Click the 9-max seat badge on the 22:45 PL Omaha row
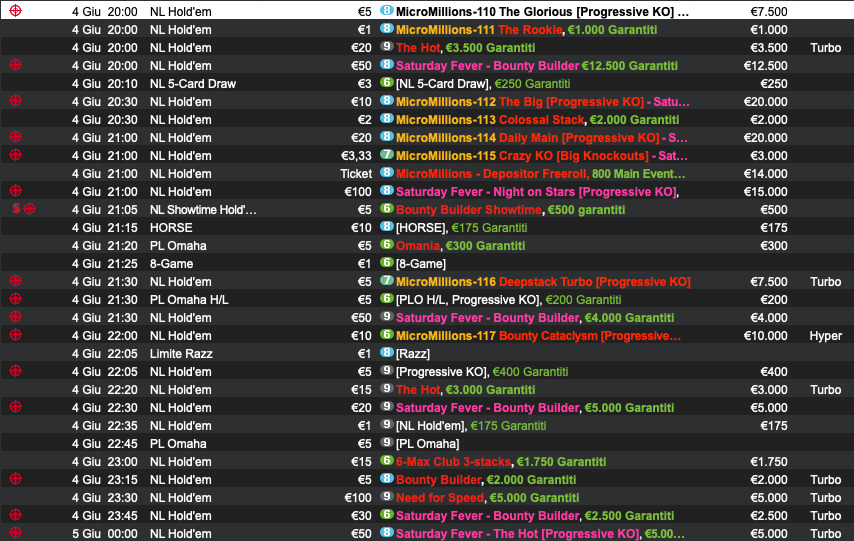The width and height of the screenshot is (854, 541). [x=387, y=442]
